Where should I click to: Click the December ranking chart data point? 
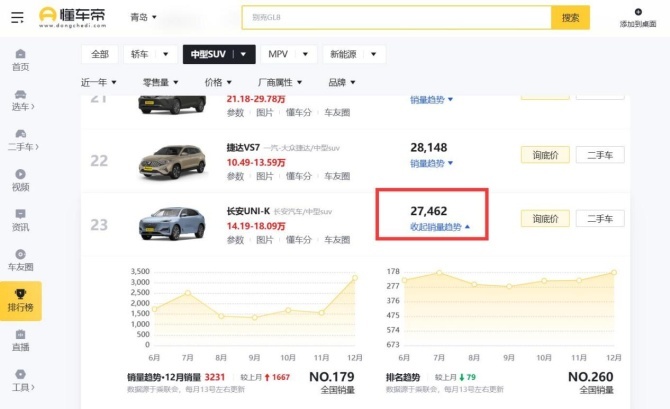coord(614,272)
